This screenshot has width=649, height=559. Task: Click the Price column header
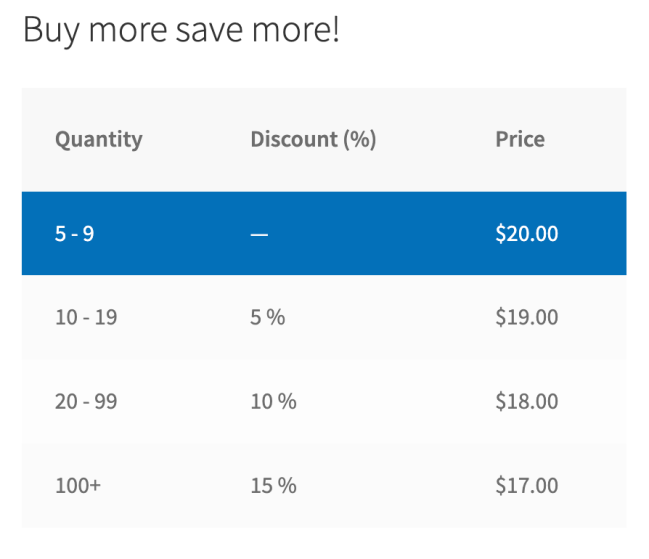click(x=520, y=139)
